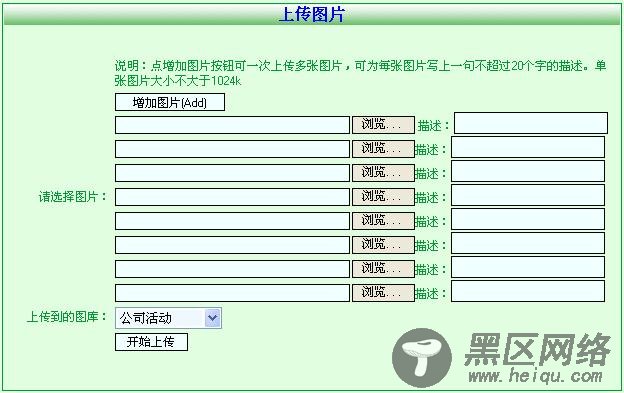The height and width of the screenshot is (393, 624).
Task: Open the 公司活动 gallery dropdown
Action: (x=168, y=318)
